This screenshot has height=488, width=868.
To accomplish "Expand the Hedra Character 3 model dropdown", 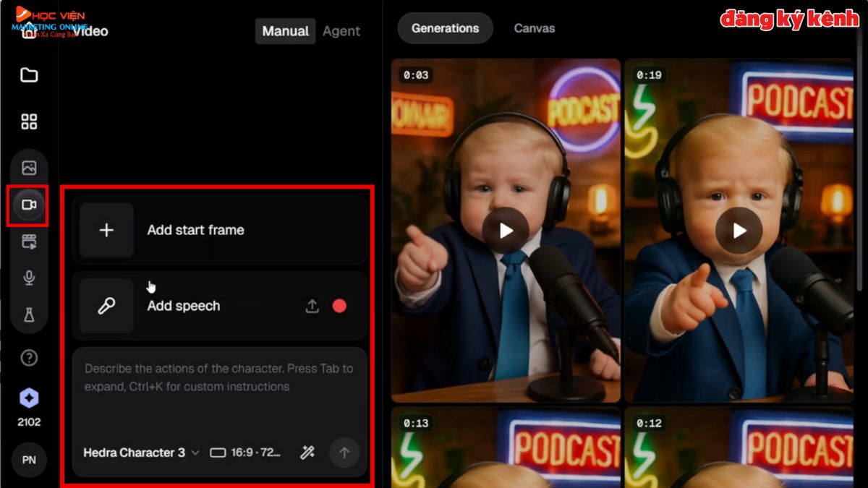I will coord(140,453).
